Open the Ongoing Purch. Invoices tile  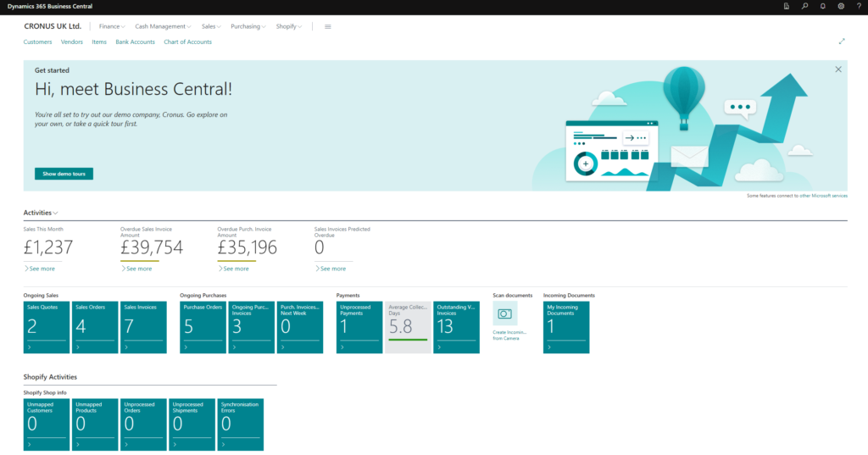click(x=251, y=327)
